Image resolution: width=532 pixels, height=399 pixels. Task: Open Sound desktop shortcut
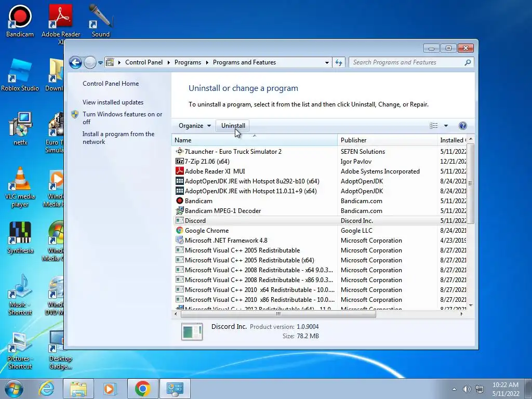pos(101,21)
